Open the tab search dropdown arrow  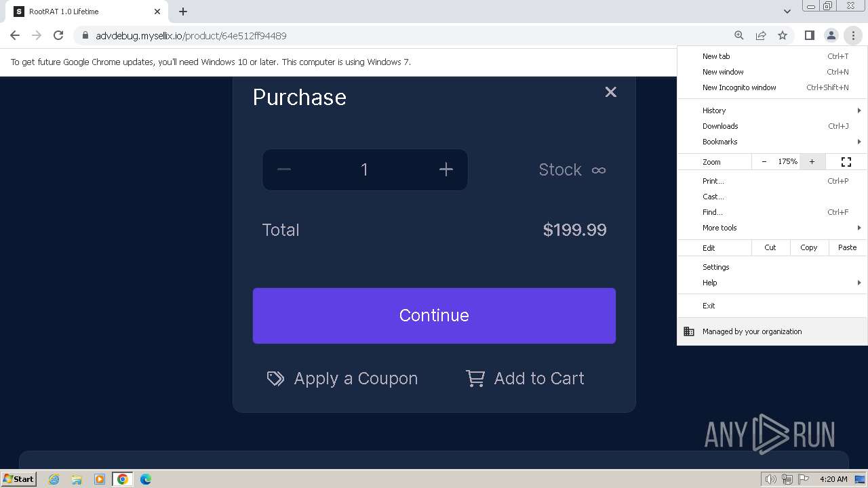point(787,12)
